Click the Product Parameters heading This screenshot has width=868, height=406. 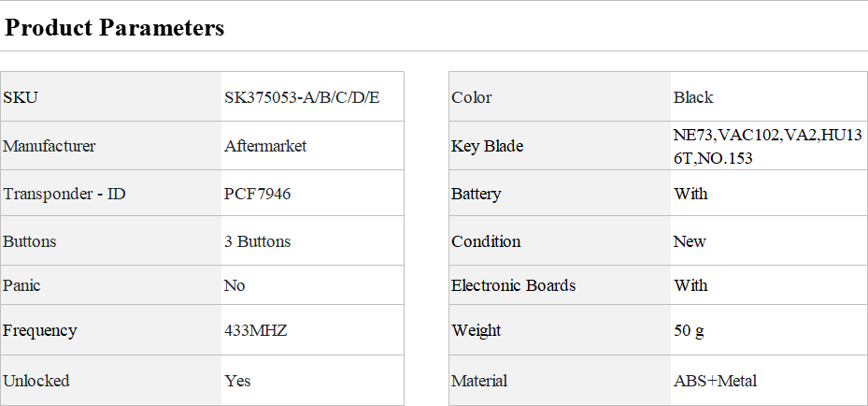115,28
